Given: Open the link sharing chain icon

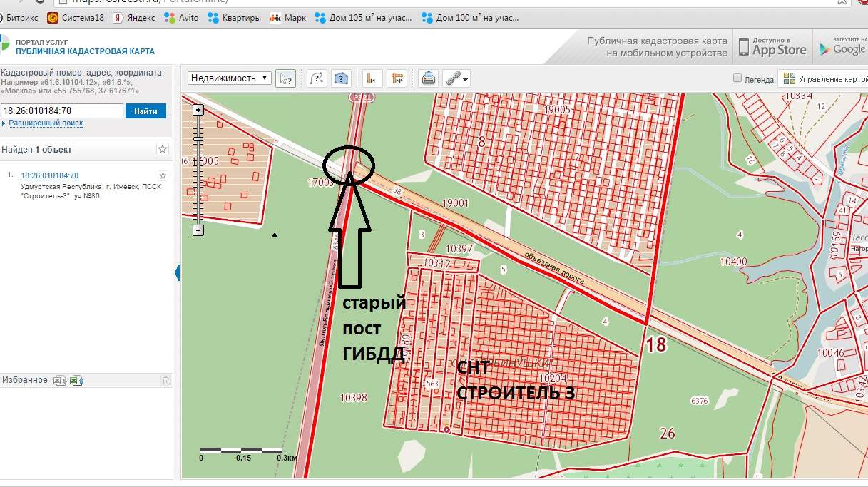Looking at the screenshot, I should [x=453, y=78].
